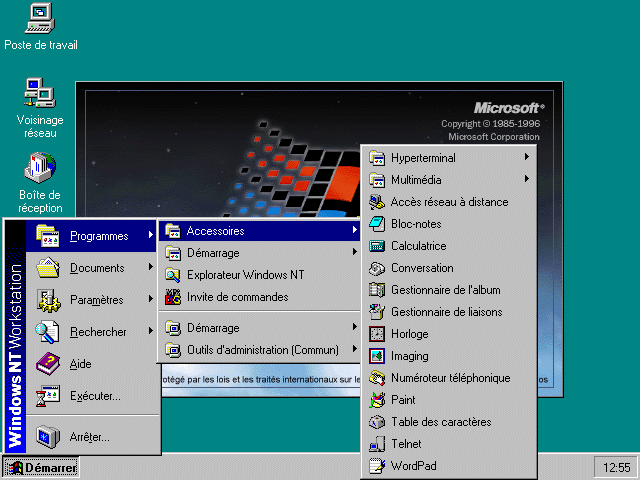Start WordPad from the submenu
This screenshot has height=480, width=640.
413,466
